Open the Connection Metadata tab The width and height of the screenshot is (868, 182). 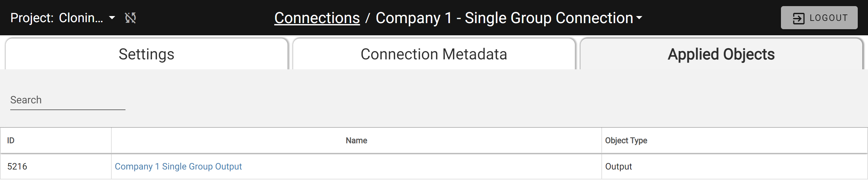(x=434, y=54)
